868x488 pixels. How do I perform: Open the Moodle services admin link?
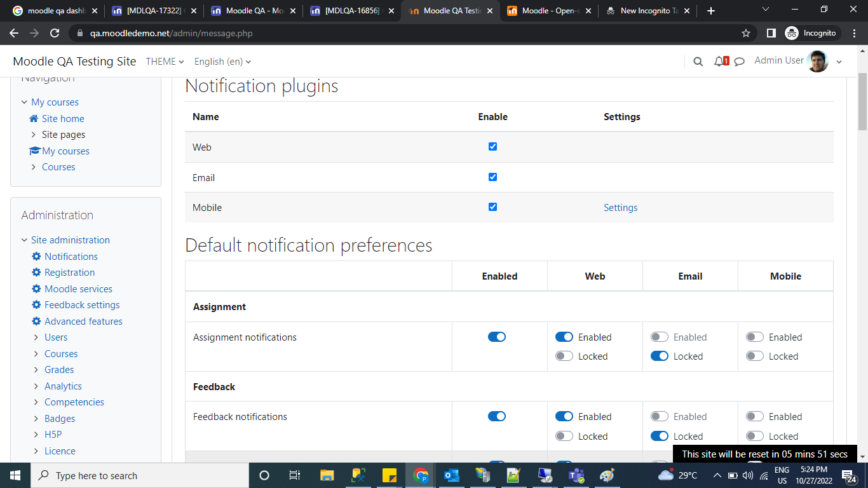point(78,288)
